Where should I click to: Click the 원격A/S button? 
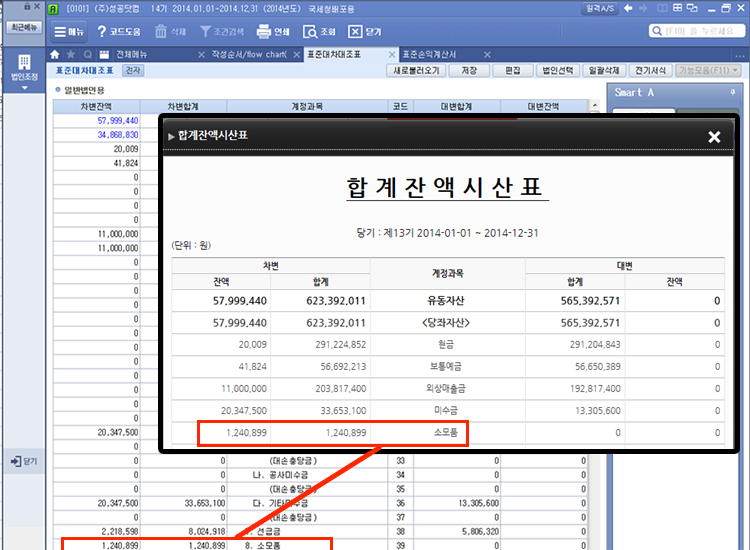point(600,8)
